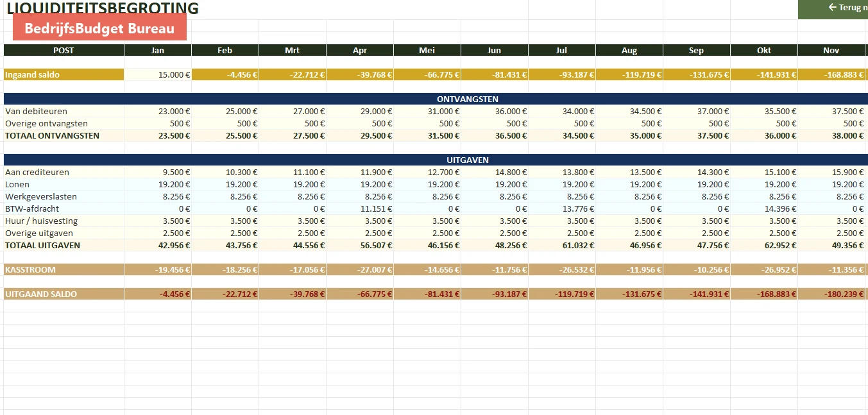
Task: Click Huur / huisvesting amount for Aug
Action: coord(629,221)
